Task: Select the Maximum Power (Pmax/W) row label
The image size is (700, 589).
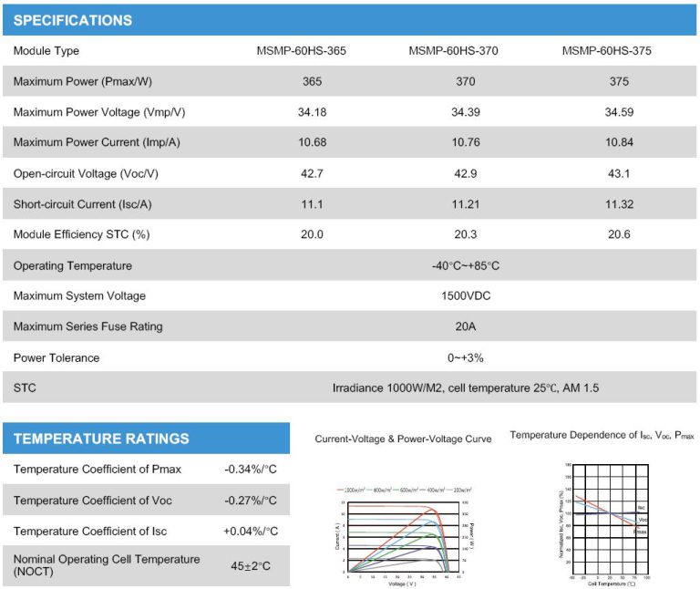Action: click(82, 82)
